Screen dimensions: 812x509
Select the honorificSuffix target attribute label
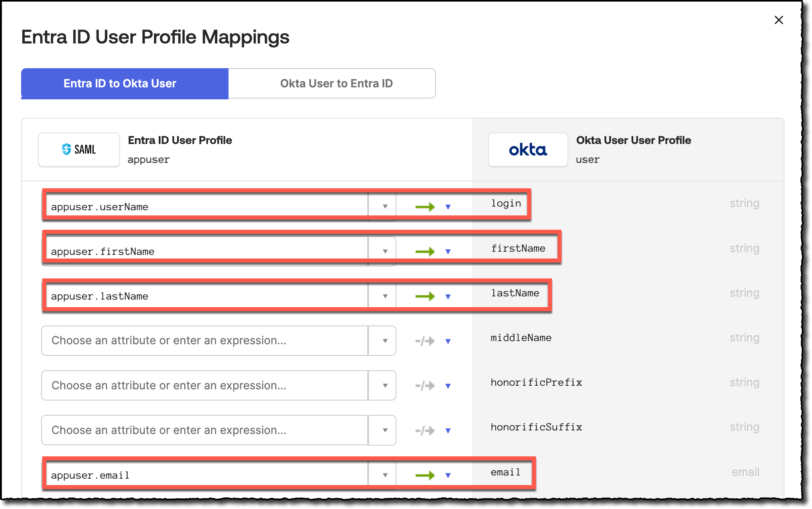(536, 427)
